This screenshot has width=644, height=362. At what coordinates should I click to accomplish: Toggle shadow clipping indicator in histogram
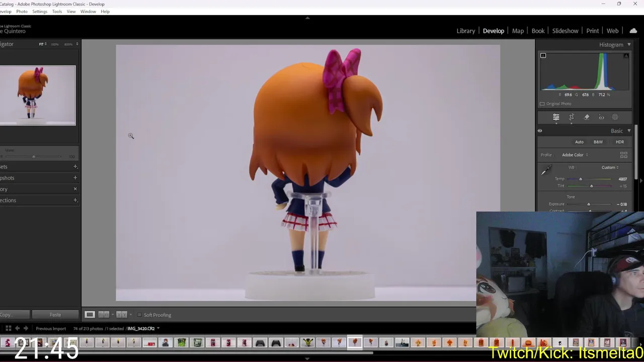[543, 55]
